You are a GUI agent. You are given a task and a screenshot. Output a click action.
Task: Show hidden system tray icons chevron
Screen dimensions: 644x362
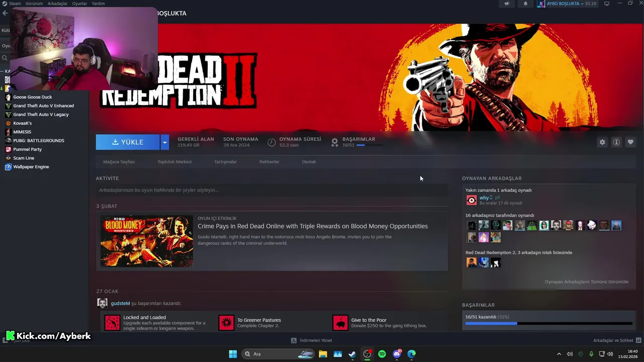coord(558,354)
